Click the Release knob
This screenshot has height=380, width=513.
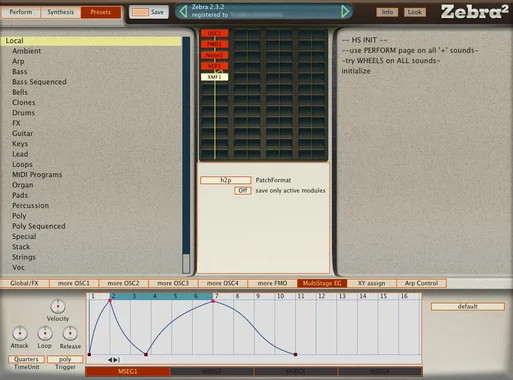pos(70,333)
